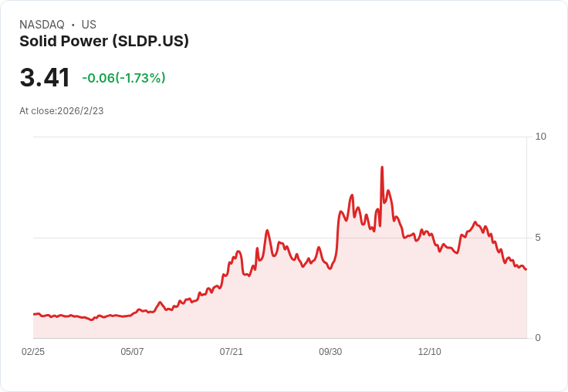568x392 pixels.
Task: Click the current price 3.41
Action: click(x=45, y=77)
